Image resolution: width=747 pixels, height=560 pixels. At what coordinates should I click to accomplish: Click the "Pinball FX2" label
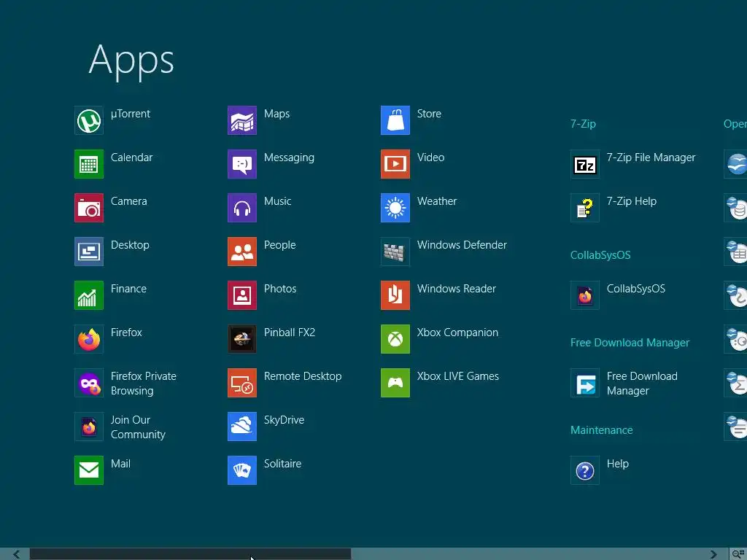click(x=289, y=332)
